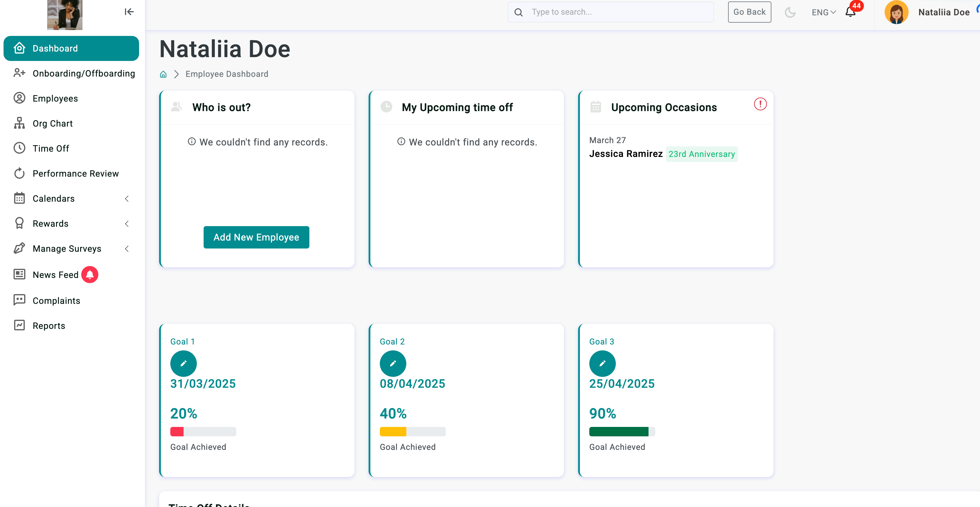Edit Goal 3 with pencil icon
Image resolution: width=980 pixels, height=507 pixels.
602,363
